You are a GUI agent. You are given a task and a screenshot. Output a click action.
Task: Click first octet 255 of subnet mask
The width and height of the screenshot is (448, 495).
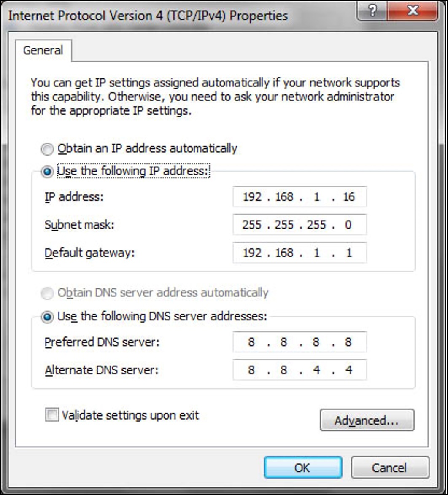[252, 225]
